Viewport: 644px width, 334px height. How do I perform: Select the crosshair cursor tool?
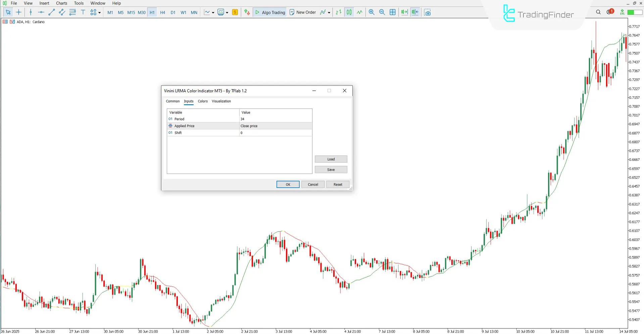point(19,12)
